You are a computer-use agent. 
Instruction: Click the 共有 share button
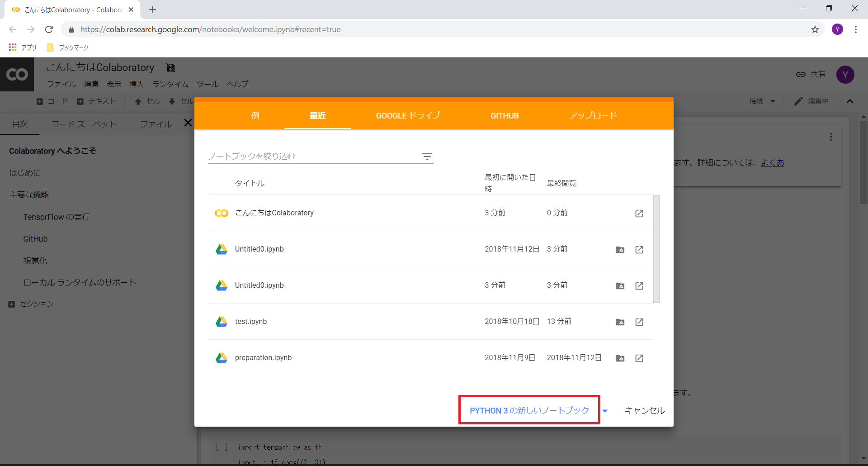click(x=811, y=74)
